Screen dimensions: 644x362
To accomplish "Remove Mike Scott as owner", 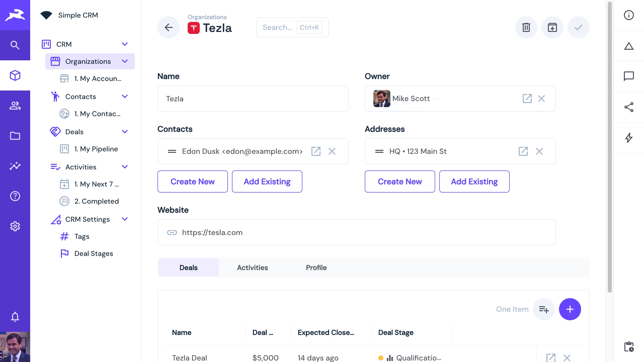I will click(x=541, y=99).
